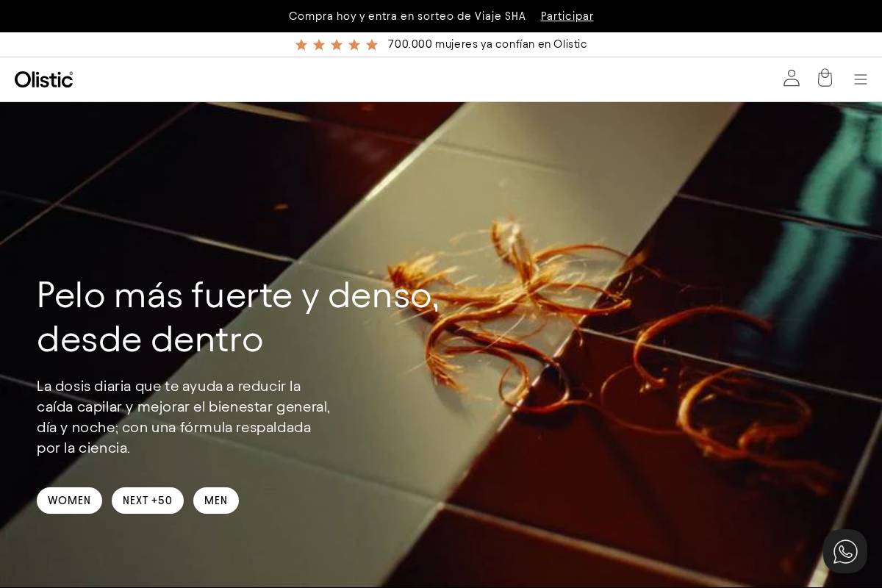Screen dimensions: 882x588
Task: Click the fifth star in the rating
Action: [x=372, y=44]
